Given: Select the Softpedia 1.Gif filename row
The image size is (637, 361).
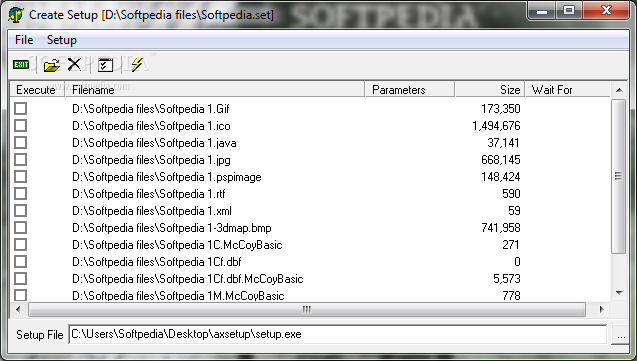Looking at the screenshot, I should 151,109.
